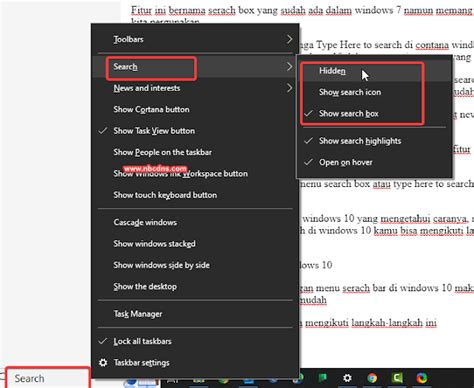This screenshot has height=388, width=474.
Task: Uncheck Show Task View button
Action: pyautogui.click(x=195, y=131)
